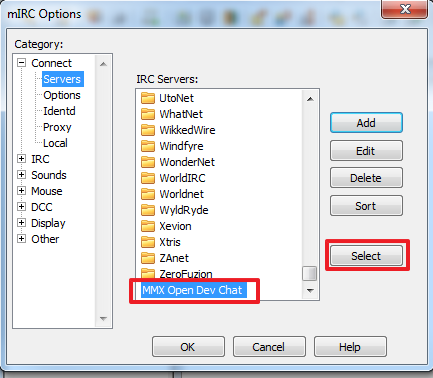Close the mIRC Options dialog
This screenshot has height=378, width=433.
click(405, 9)
